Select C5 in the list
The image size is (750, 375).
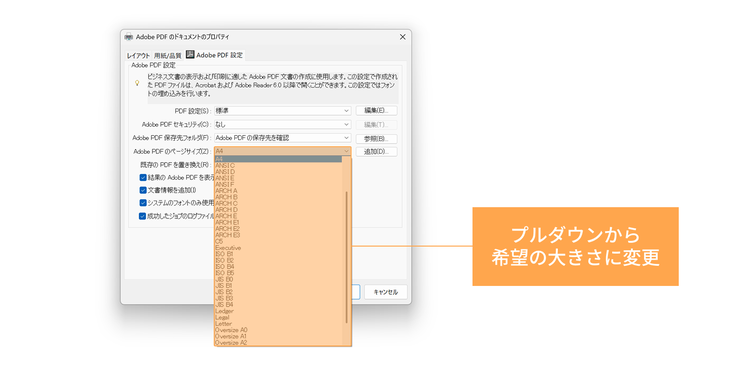[x=278, y=242]
